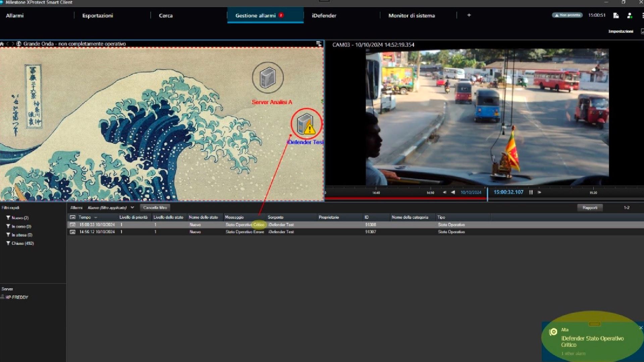The image size is (644, 362).
Task: Close the alarm notification popup
Action: 641,327
